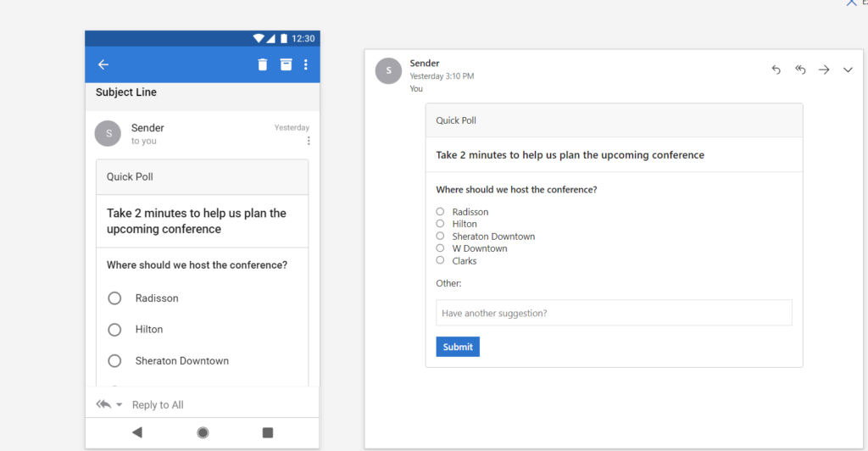
Task: Click the Subject Line heading on mobile
Action: coord(126,92)
